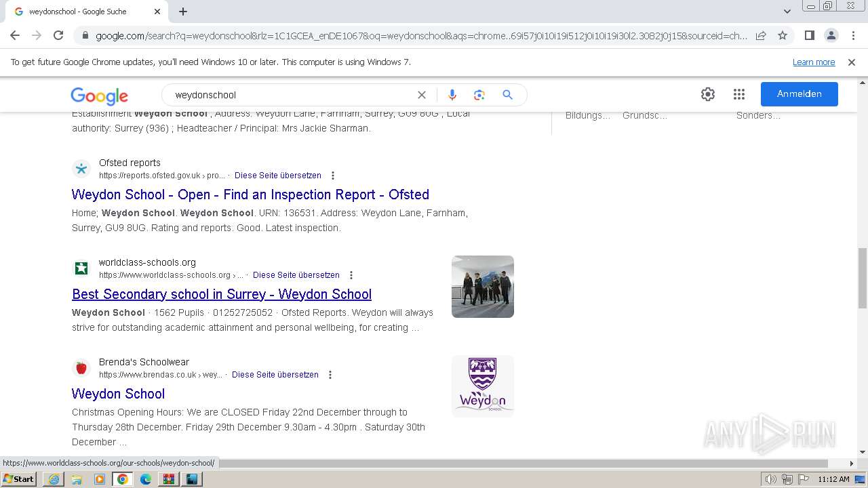The width and height of the screenshot is (868, 488).
Task: Open more options for Brenda's Schoolwear result
Action: point(330,375)
